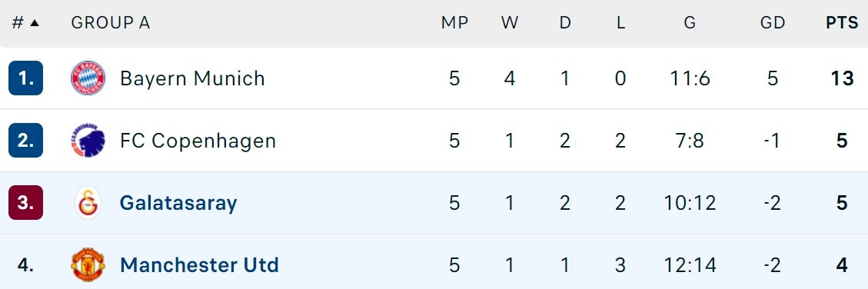Image resolution: width=868 pixels, height=289 pixels.
Task: Sort standings by PTS column header
Action: pyautogui.click(x=842, y=23)
